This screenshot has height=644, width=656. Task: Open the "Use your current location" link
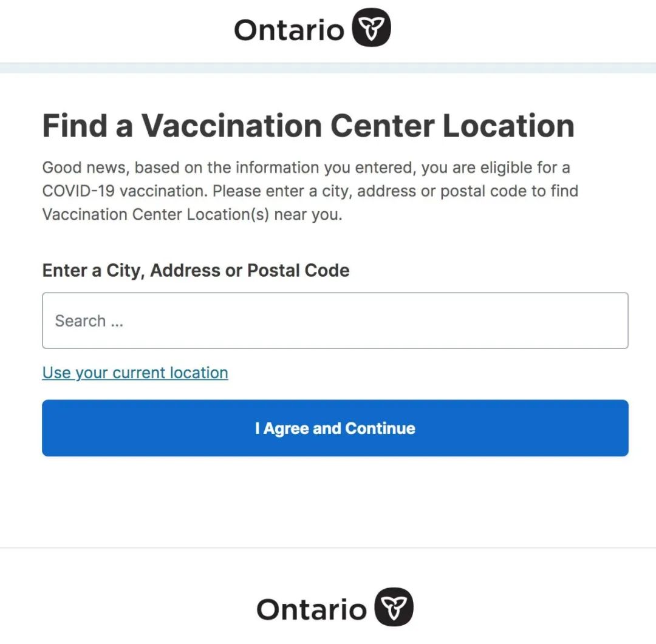135,373
